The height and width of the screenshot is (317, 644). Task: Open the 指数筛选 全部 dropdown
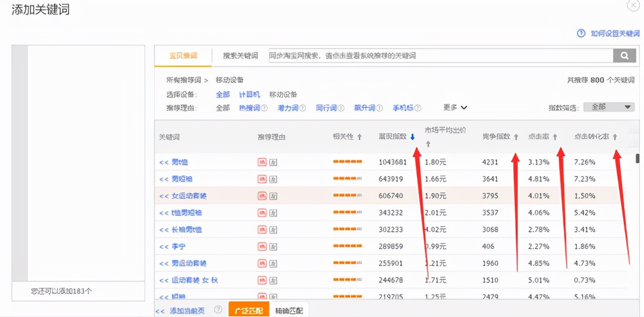[609, 107]
